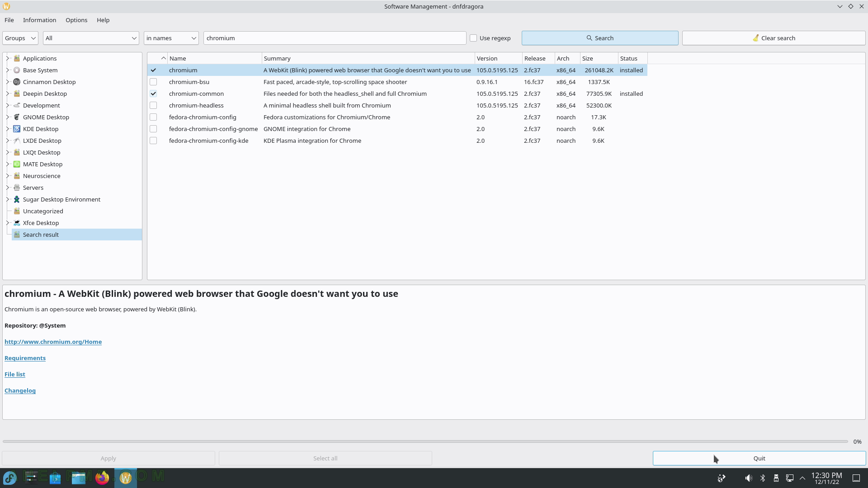This screenshot has height=488, width=868.
Task: Open the Bluetooth tray icon
Action: coord(763,478)
